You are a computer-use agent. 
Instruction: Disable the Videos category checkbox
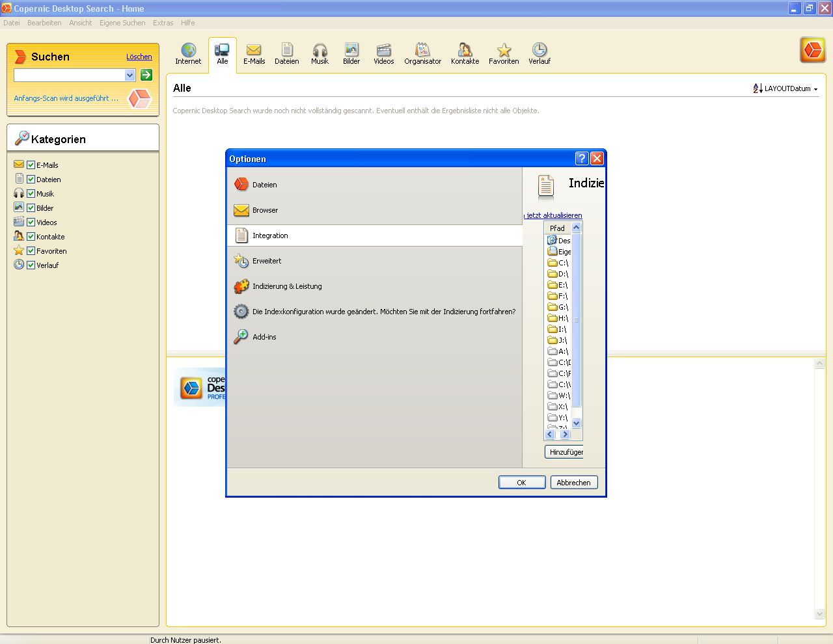[x=31, y=222]
